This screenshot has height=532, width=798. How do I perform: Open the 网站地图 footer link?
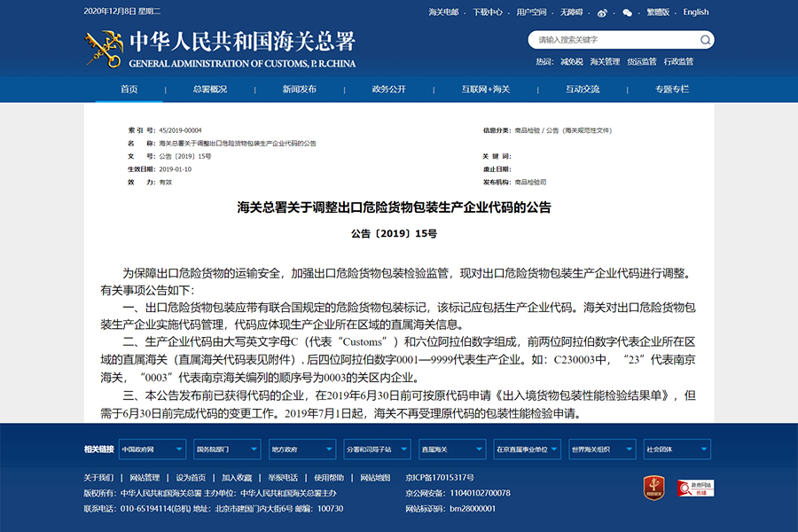(x=375, y=478)
